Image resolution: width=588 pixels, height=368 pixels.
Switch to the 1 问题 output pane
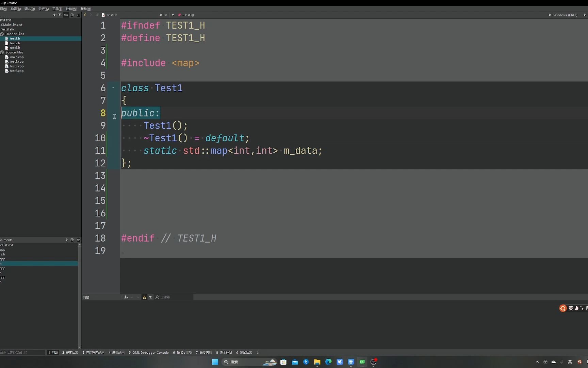53,352
